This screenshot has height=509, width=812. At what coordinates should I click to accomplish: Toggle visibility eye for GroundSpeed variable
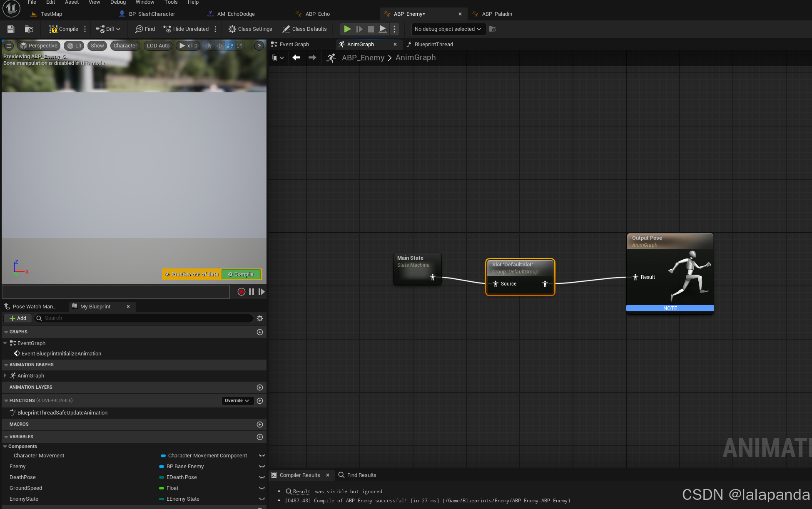point(262,488)
